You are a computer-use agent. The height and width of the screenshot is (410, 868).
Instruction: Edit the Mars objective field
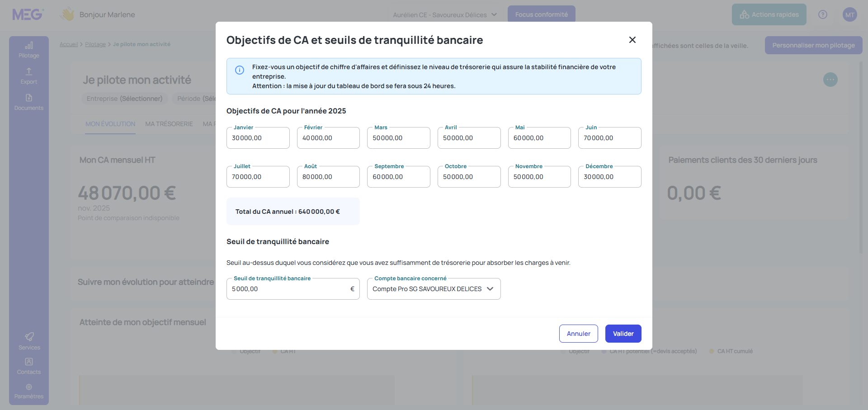(399, 138)
